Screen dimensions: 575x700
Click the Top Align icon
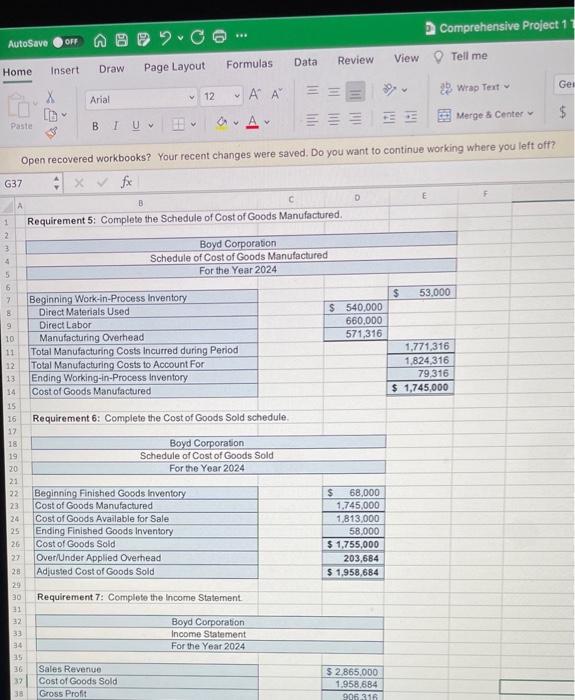pyautogui.click(x=313, y=90)
